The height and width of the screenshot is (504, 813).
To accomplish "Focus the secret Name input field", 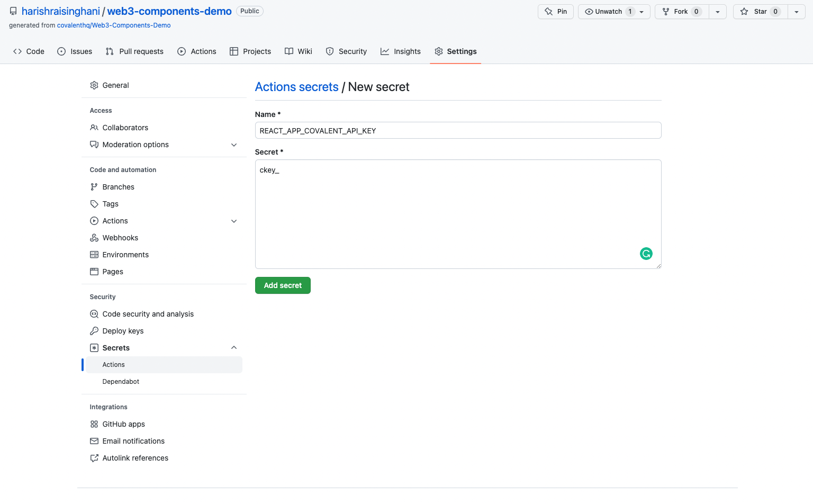I will [x=458, y=130].
